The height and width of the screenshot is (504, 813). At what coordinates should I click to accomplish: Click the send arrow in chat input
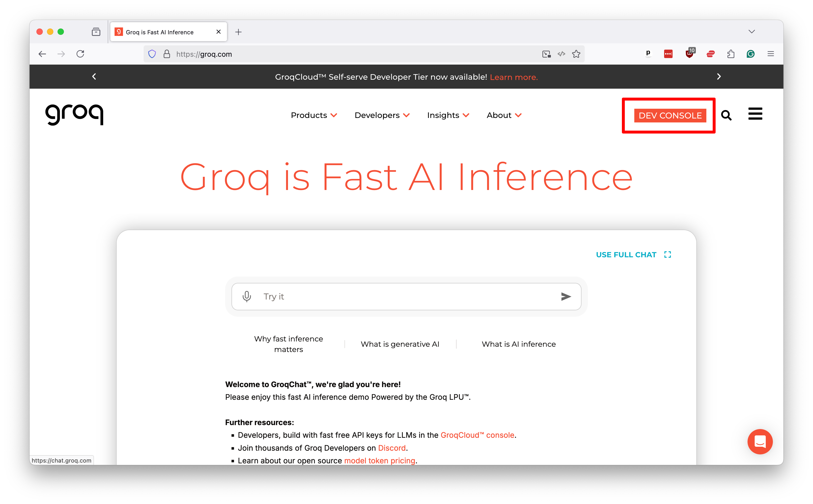(x=566, y=296)
